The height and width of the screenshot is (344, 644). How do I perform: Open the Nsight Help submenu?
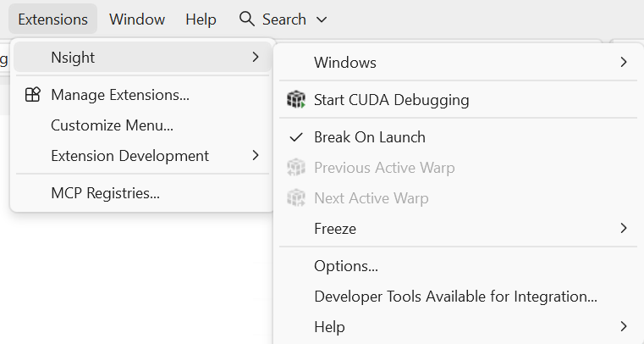[x=459, y=327]
